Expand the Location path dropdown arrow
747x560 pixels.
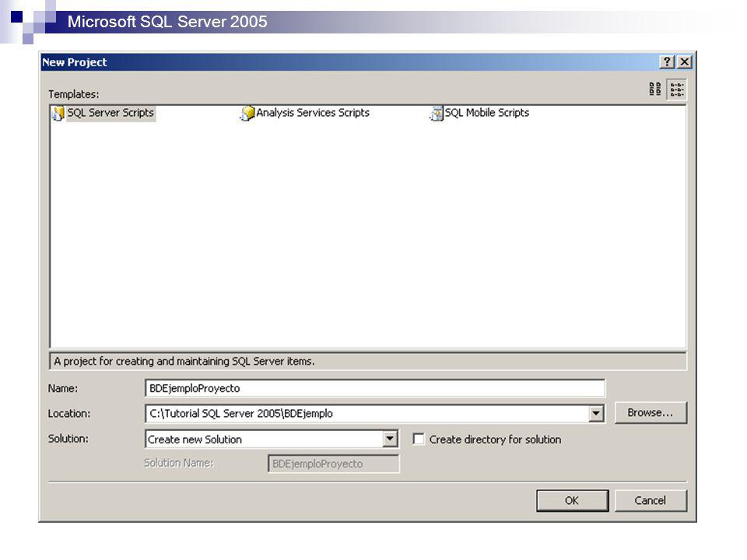pyautogui.click(x=595, y=413)
